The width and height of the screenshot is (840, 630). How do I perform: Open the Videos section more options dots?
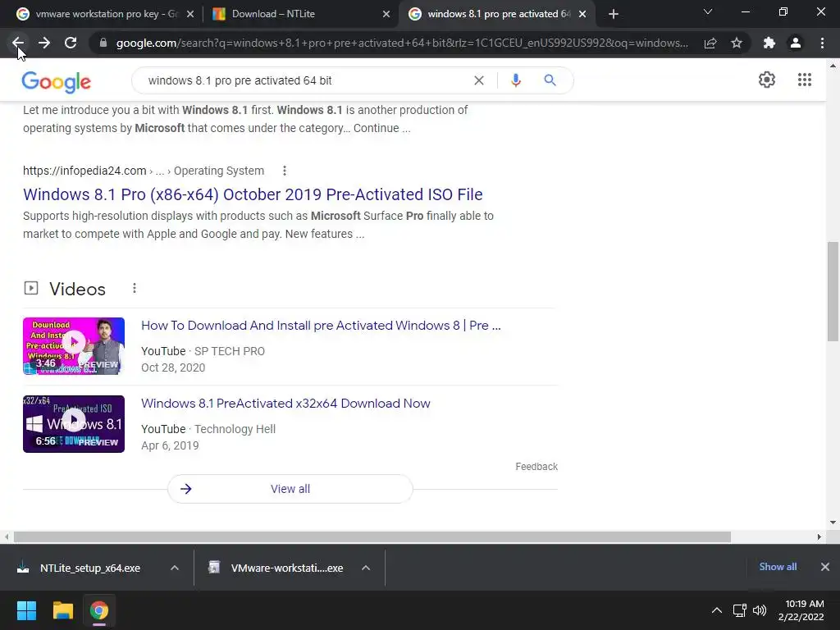pyautogui.click(x=135, y=288)
